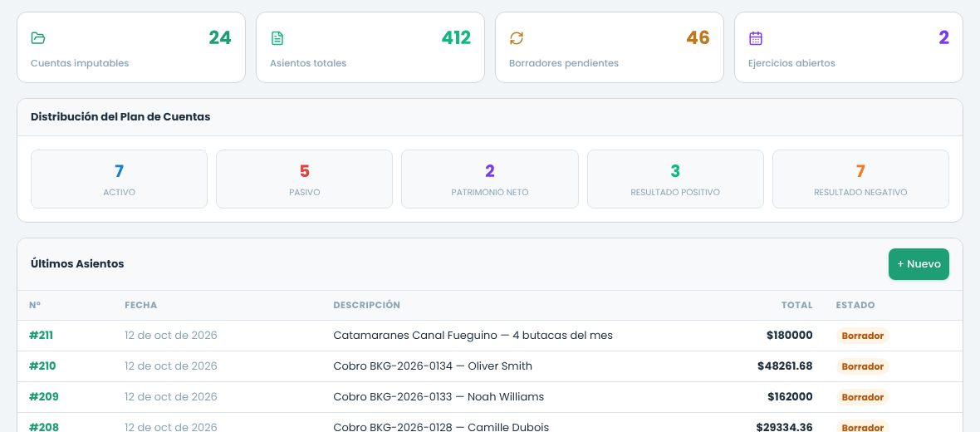Create a new entry with + Nuevo

tap(919, 264)
